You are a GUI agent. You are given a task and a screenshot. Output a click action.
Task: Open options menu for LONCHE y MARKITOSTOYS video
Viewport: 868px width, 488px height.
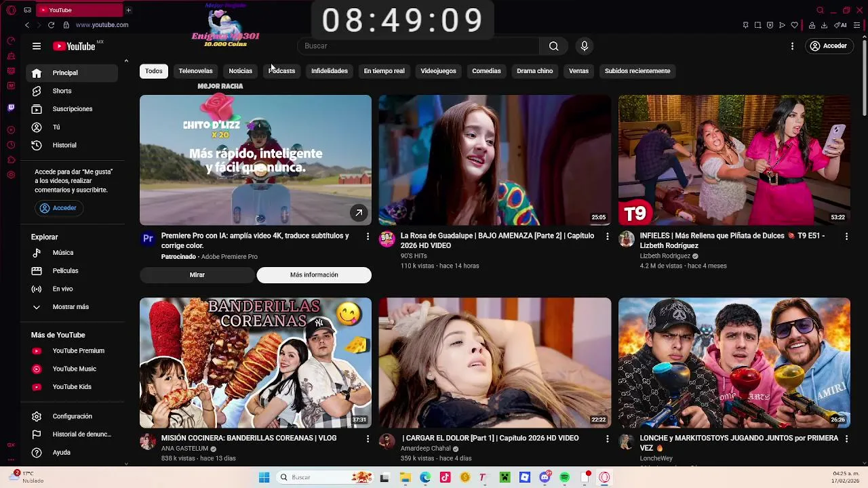(x=846, y=439)
